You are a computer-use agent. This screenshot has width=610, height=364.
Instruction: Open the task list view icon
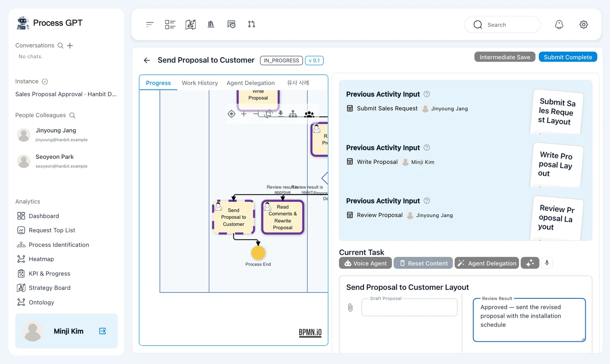pyautogui.click(x=170, y=24)
